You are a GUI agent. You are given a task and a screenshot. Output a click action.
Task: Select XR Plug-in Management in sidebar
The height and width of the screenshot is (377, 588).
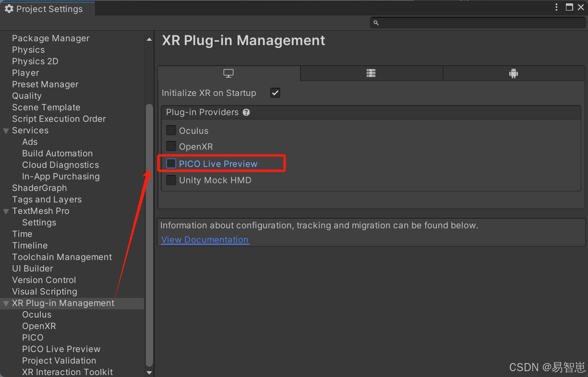coord(63,303)
